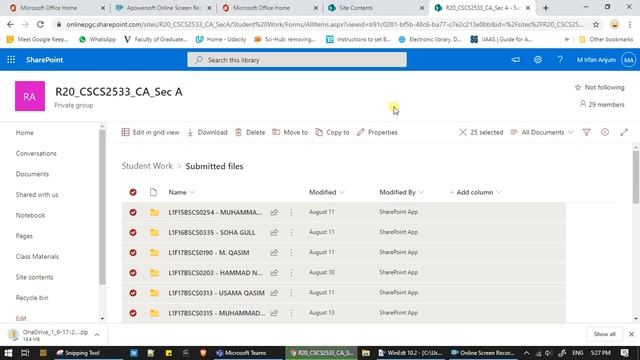Expand the OneDrive zip download options arrow
The height and width of the screenshot is (360, 640).
point(97,335)
